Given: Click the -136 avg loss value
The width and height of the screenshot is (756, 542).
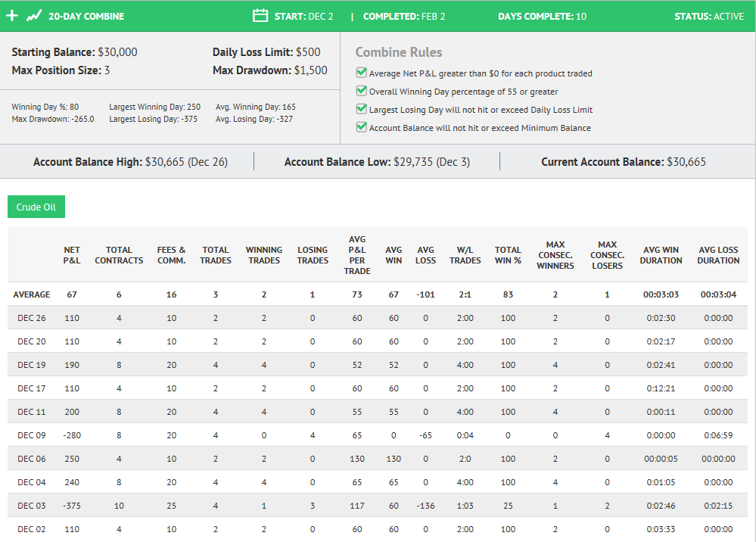Looking at the screenshot, I should click(426, 506).
